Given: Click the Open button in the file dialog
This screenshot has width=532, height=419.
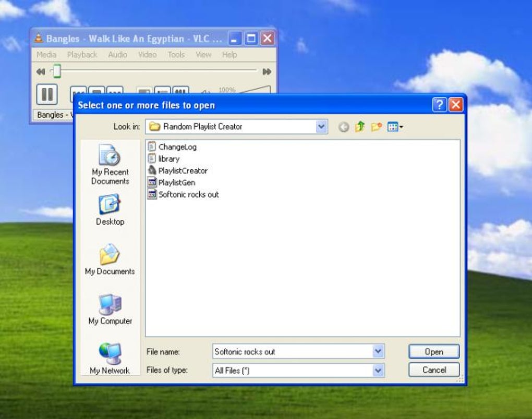Looking at the screenshot, I should tap(434, 352).
